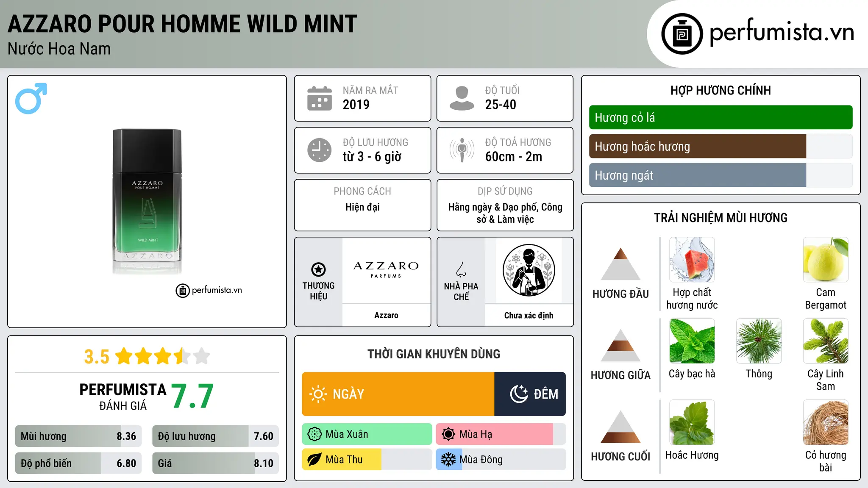This screenshot has width=868, height=488.
Task: Click the nose icon above Nhà pha chế
Action: pos(461,269)
